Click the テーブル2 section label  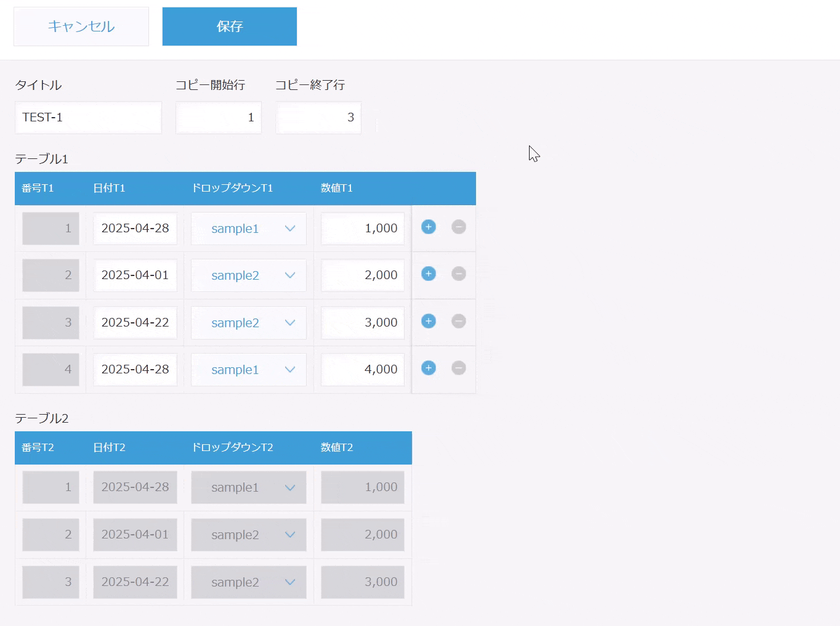click(41, 418)
